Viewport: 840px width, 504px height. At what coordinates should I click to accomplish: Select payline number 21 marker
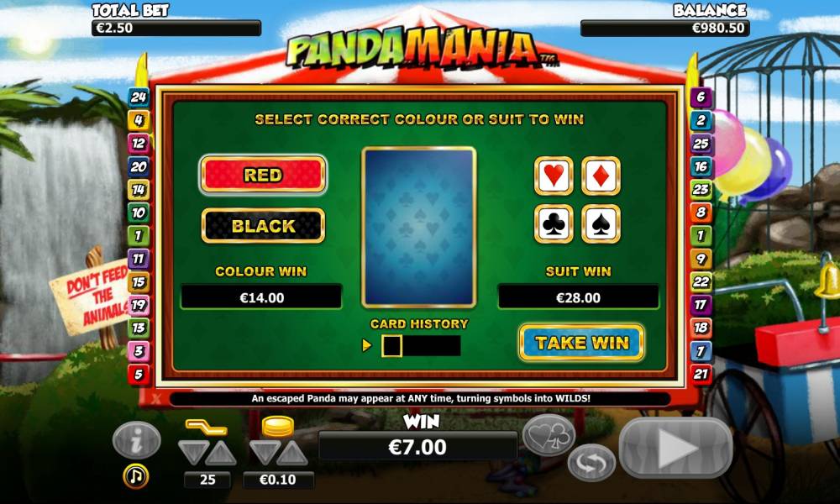(701, 374)
